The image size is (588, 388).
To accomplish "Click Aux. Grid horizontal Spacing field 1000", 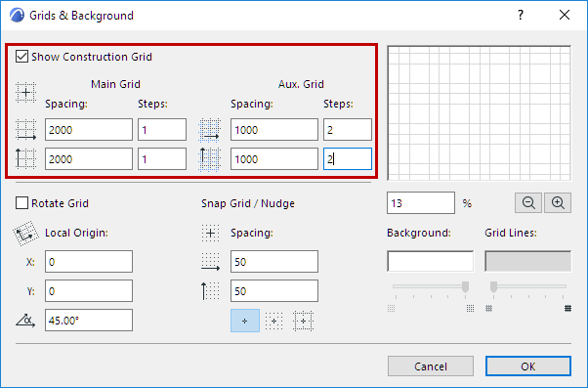I will coord(274,130).
